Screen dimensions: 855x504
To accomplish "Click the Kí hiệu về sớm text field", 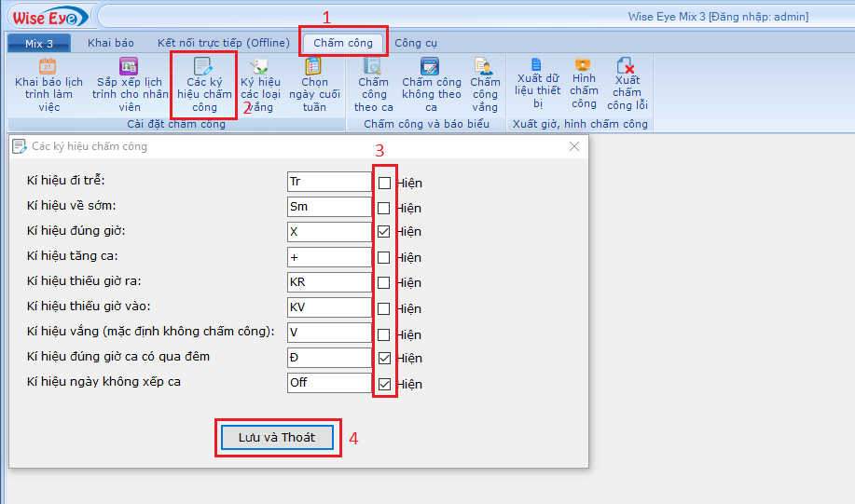I will point(329,207).
